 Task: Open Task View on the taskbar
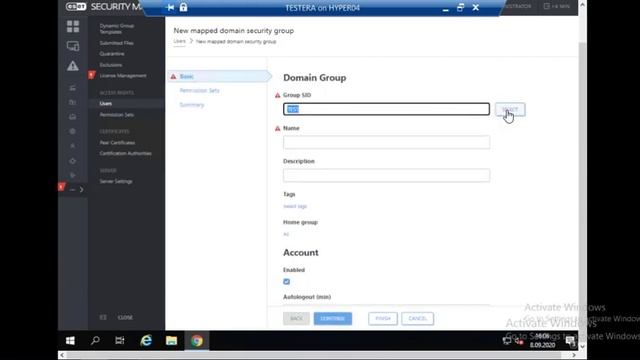pyautogui.click(x=120, y=340)
